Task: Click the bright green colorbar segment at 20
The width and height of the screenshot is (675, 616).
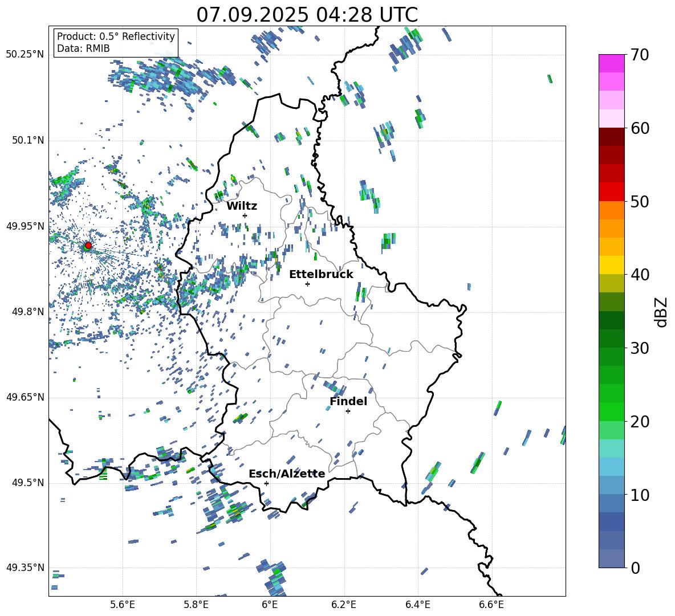Action: tap(611, 411)
